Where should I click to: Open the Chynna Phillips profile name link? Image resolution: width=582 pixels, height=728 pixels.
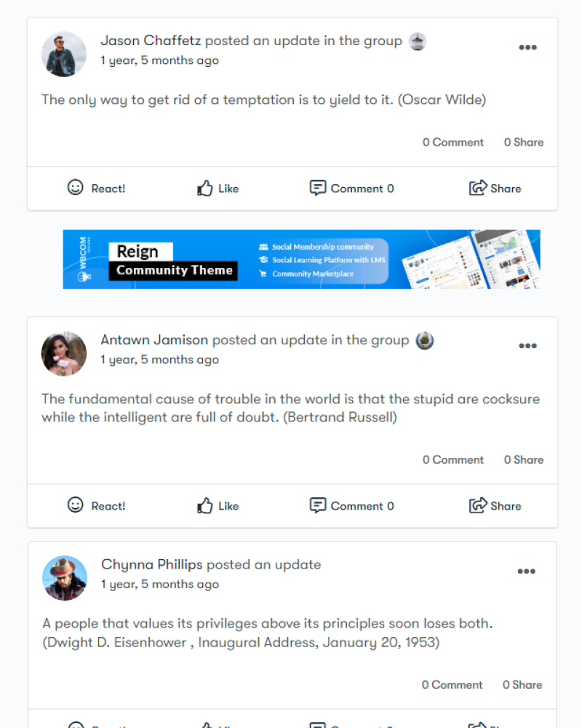tap(152, 565)
